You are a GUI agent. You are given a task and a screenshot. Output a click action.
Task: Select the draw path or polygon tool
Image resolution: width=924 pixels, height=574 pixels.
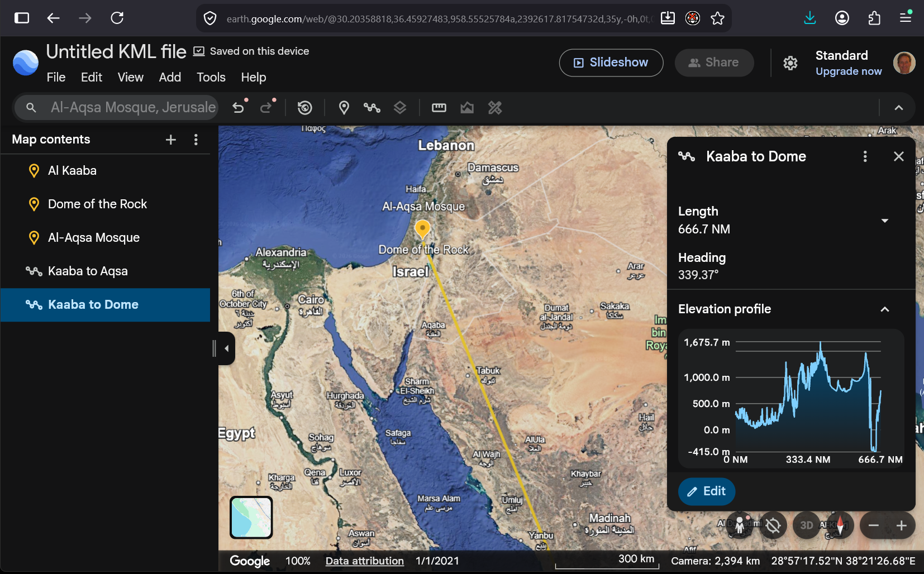tap(372, 107)
